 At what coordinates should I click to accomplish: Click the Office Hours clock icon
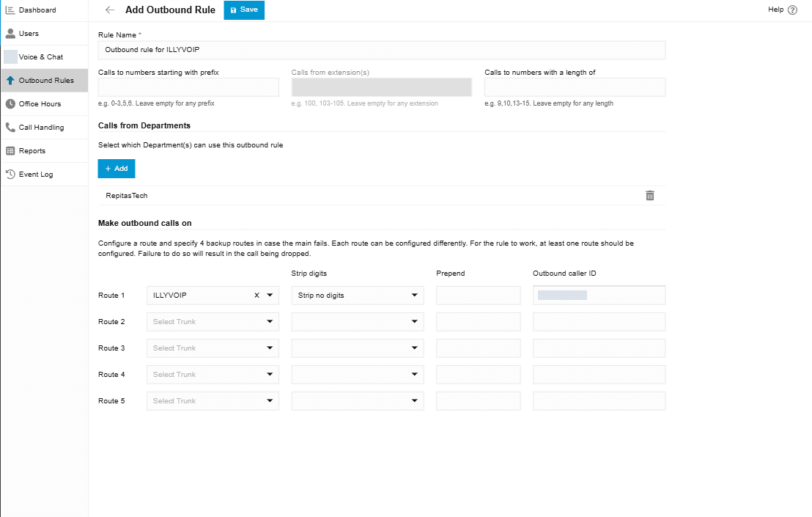click(x=10, y=103)
